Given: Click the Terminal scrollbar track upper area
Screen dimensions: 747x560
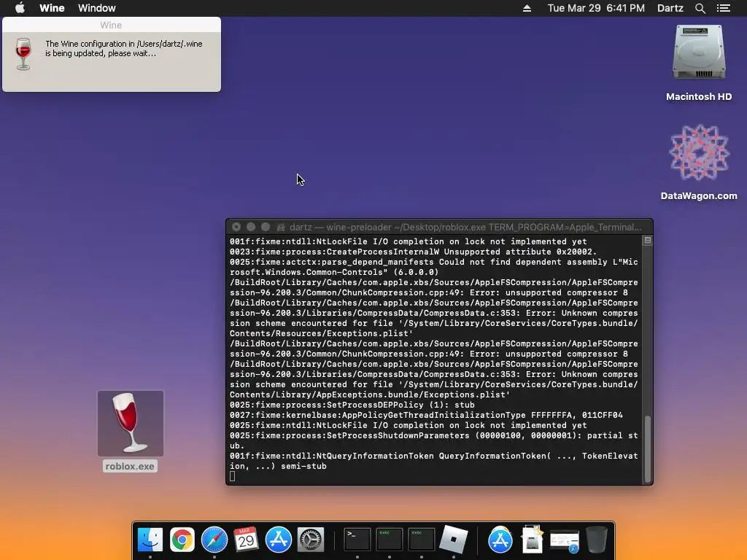Looking at the screenshot, I should [x=647, y=329].
